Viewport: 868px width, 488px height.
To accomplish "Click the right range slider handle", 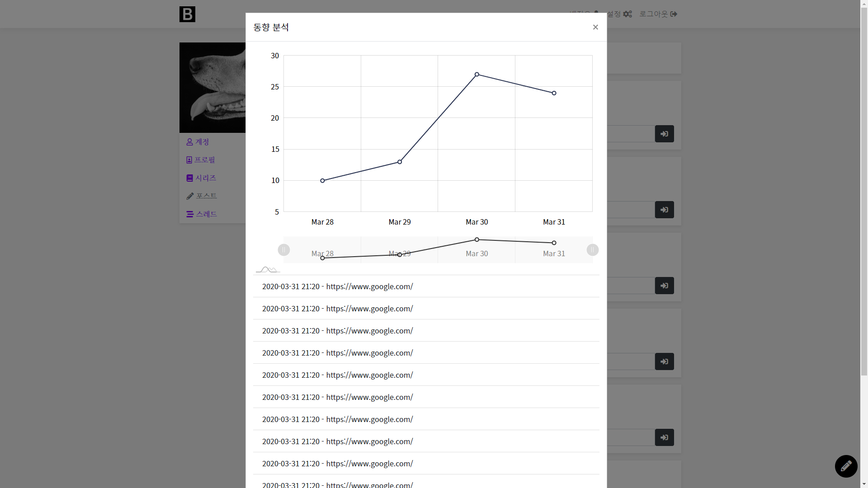I will pos(592,250).
